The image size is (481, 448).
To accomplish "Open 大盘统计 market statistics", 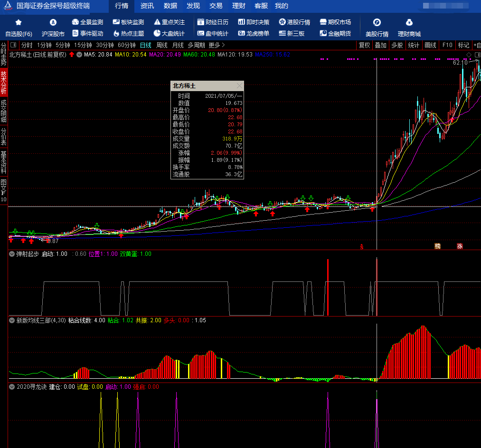I will 170,33.
